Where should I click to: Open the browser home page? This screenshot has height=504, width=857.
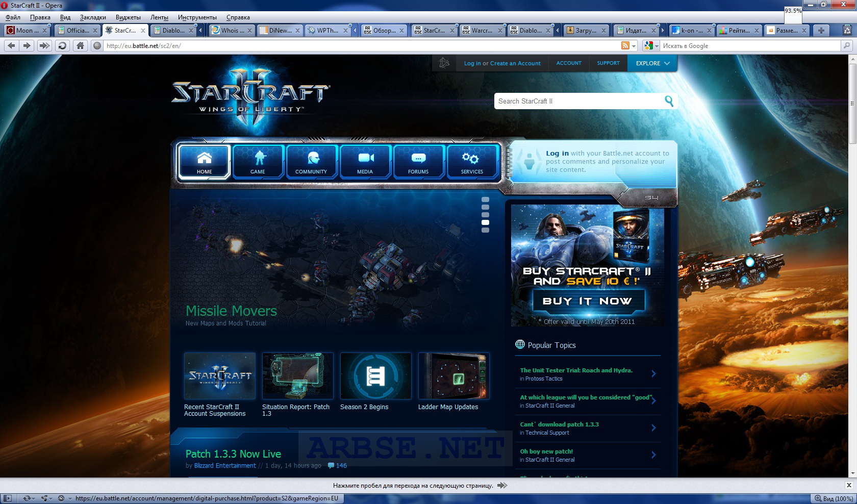(x=80, y=45)
